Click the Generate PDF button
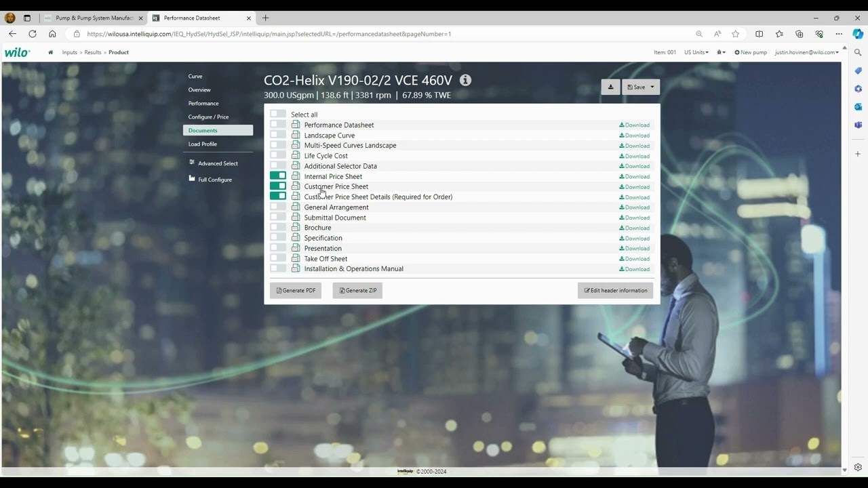868x488 pixels. pyautogui.click(x=296, y=290)
